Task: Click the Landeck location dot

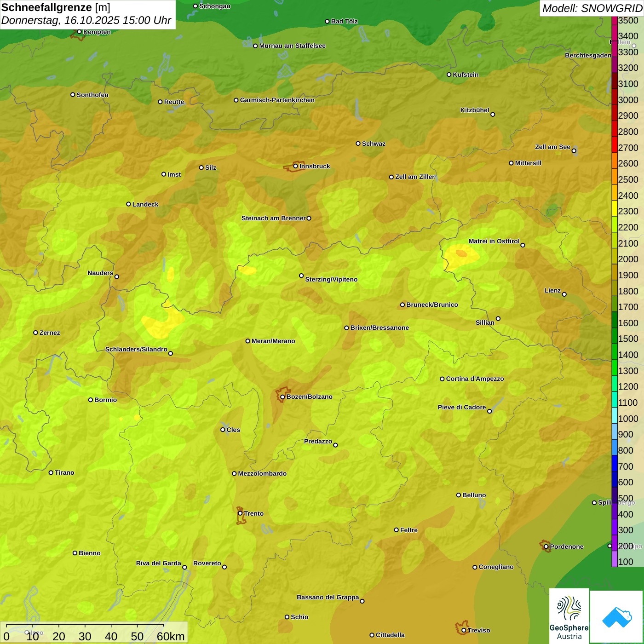Action: (x=129, y=204)
